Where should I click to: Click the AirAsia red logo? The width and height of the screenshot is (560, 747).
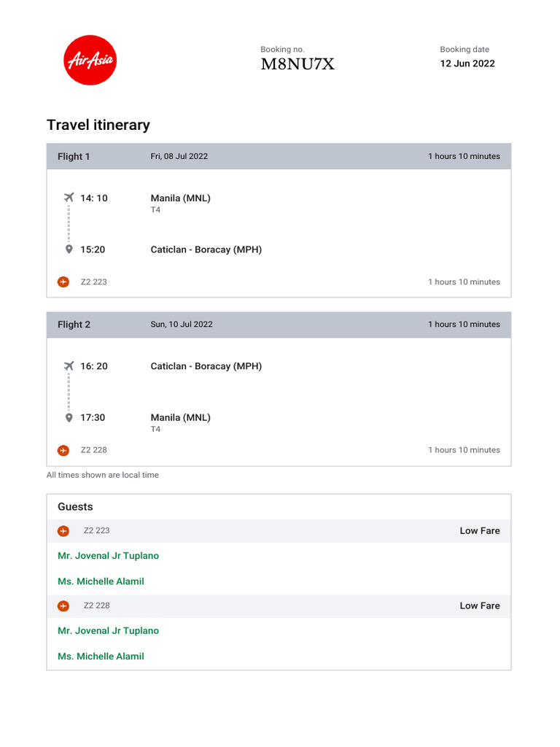pos(90,60)
